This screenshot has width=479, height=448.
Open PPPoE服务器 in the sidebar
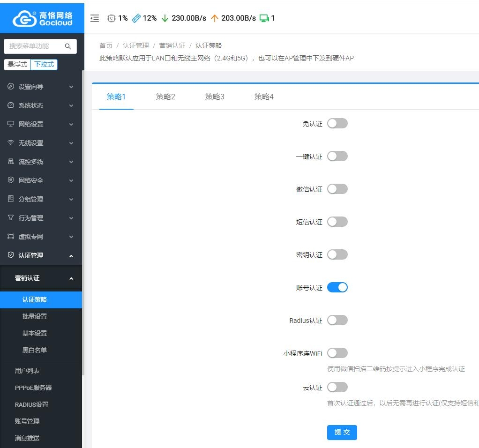pyautogui.click(x=41, y=388)
